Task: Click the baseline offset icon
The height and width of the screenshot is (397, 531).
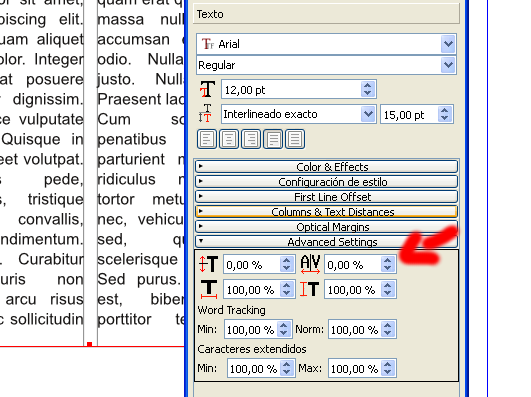Action: click(208, 264)
